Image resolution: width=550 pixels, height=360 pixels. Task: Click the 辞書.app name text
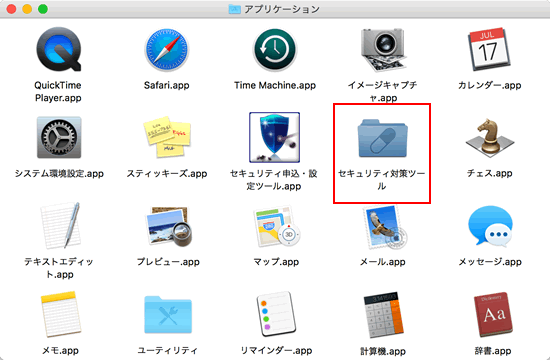point(493,351)
